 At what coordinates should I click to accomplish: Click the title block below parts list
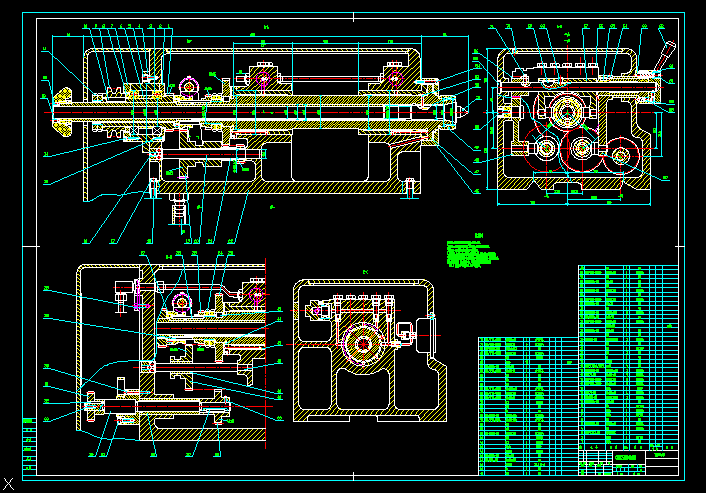coord(628,462)
